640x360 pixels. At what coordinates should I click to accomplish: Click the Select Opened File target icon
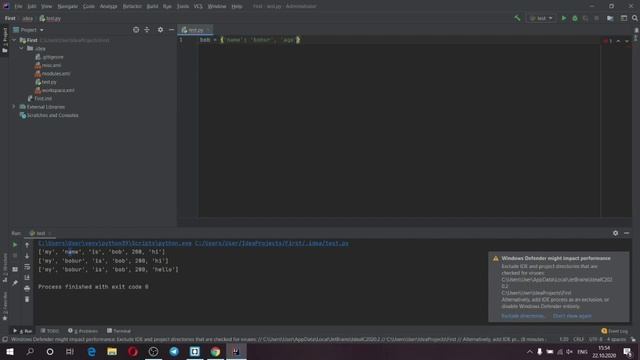136,30
